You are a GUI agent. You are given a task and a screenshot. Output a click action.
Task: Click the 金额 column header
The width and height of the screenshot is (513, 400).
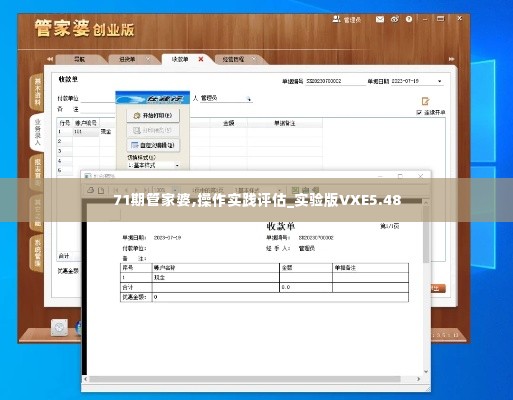click(x=229, y=123)
